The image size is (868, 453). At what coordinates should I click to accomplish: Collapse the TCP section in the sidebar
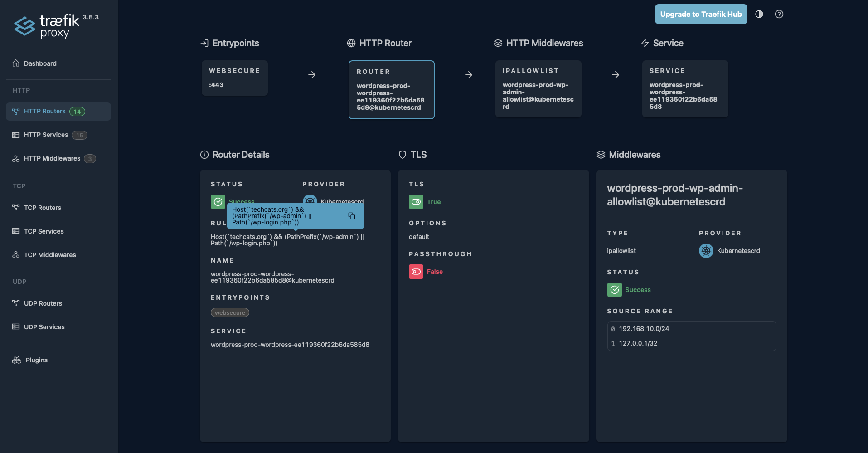coord(19,186)
